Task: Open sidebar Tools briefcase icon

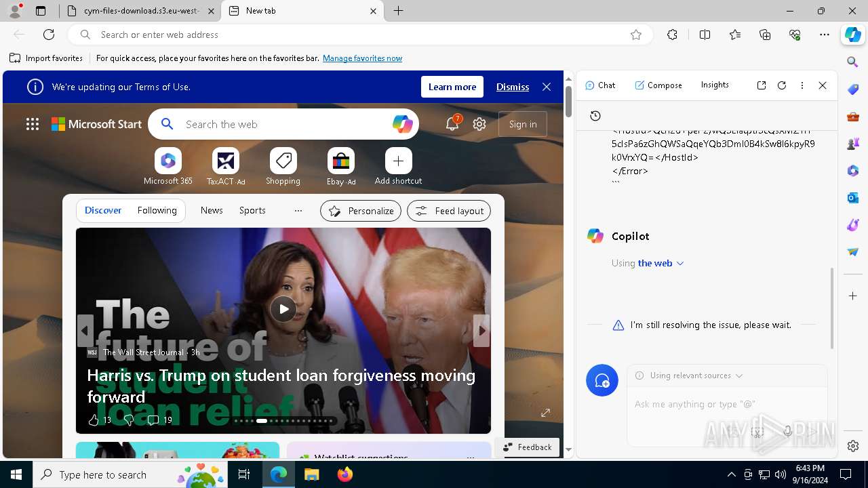Action: click(x=853, y=117)
